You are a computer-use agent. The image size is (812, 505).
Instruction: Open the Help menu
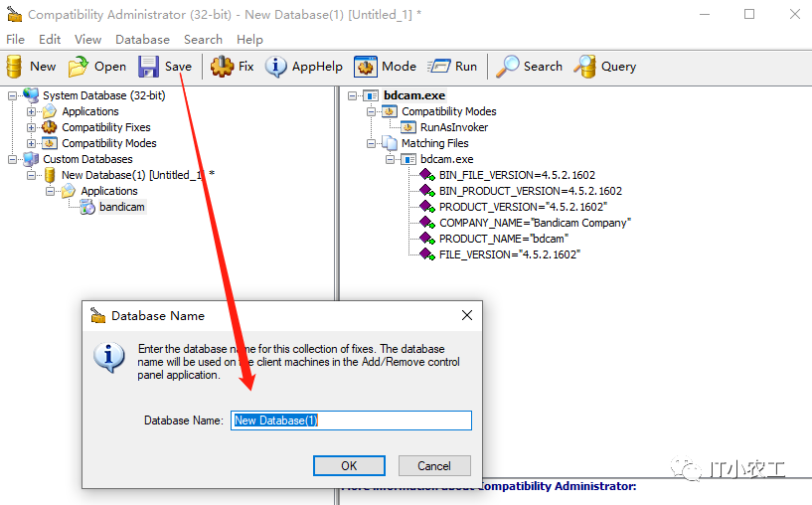pyautogui.click(x=249, y=40)
